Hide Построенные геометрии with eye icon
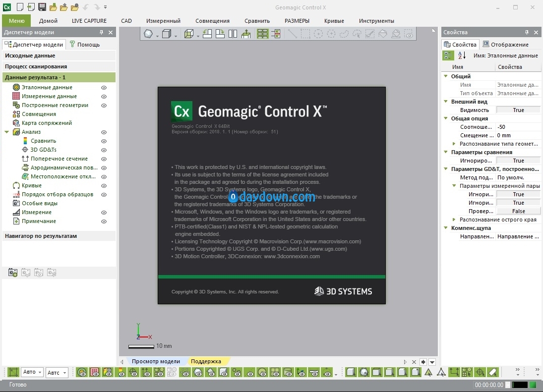Image resolution: width=543 pixels, height=392 pixels. pos(104,106)
